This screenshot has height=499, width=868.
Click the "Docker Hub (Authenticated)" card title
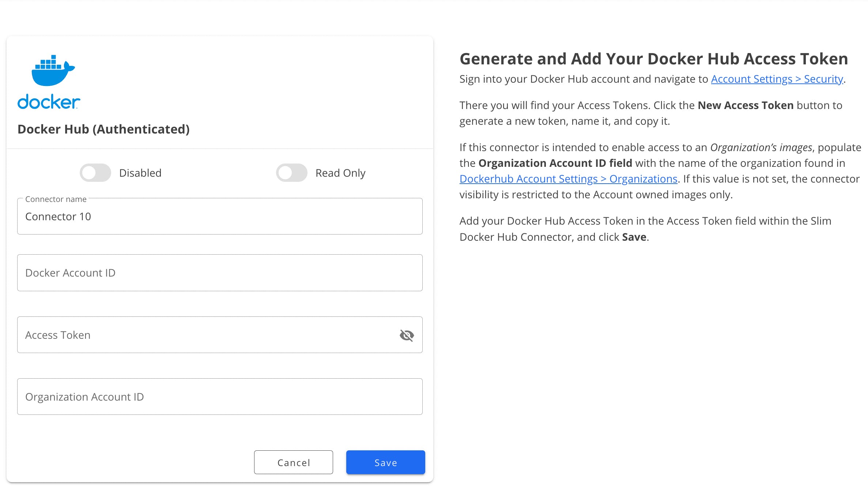(x=103, y=129)
